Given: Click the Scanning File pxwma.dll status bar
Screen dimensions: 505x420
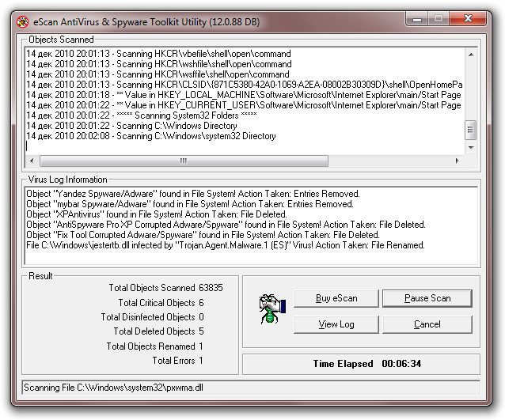Looking at the screenshot, I should pos(251,388).
